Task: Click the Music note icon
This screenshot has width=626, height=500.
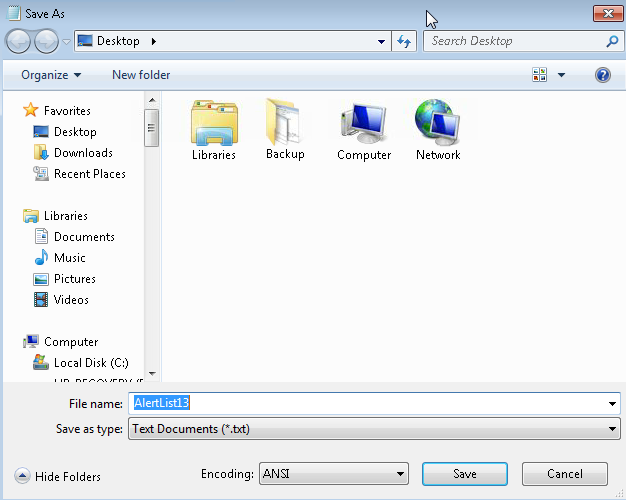Action: pyautogui.click(x=41, y=258)
